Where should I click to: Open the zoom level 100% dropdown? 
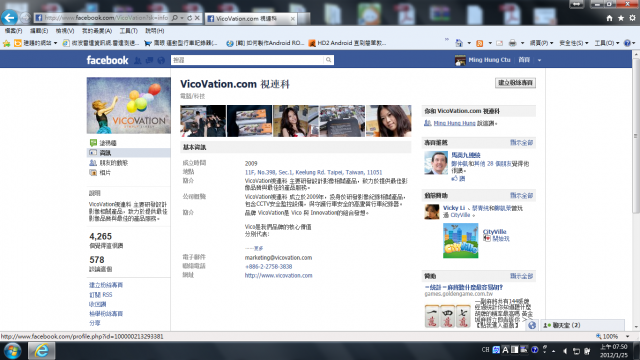click(x=628, y=336)
